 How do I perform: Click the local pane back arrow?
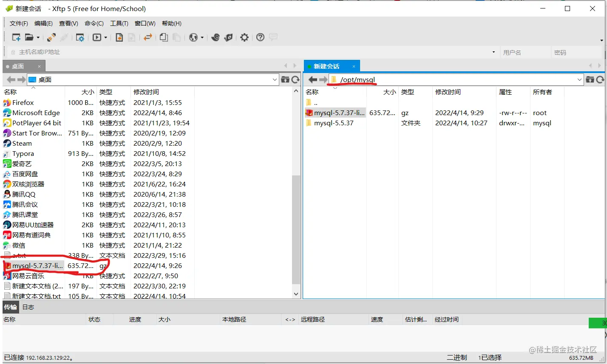click(11, 79)
